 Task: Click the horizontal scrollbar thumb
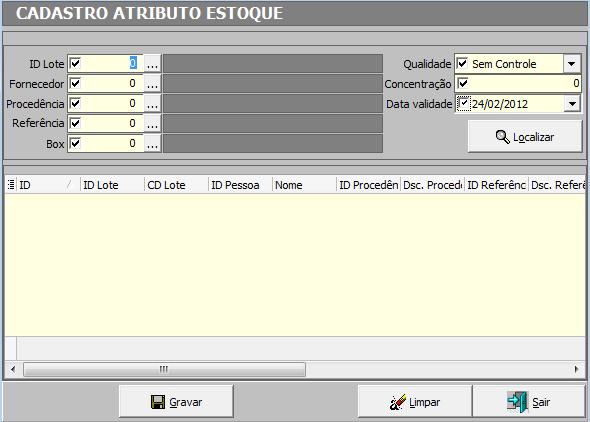tap(164, 369)
